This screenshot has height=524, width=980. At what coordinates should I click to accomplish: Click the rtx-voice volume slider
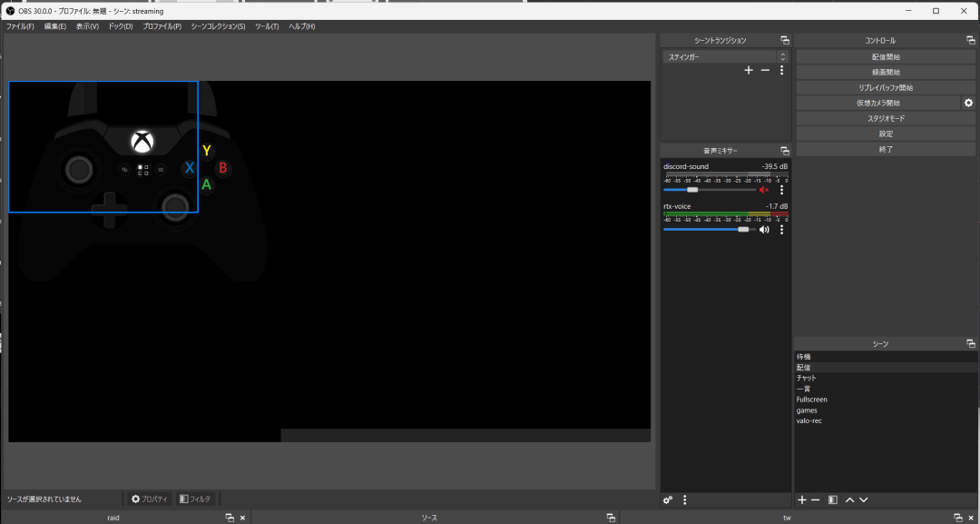[x=708, y=230]
